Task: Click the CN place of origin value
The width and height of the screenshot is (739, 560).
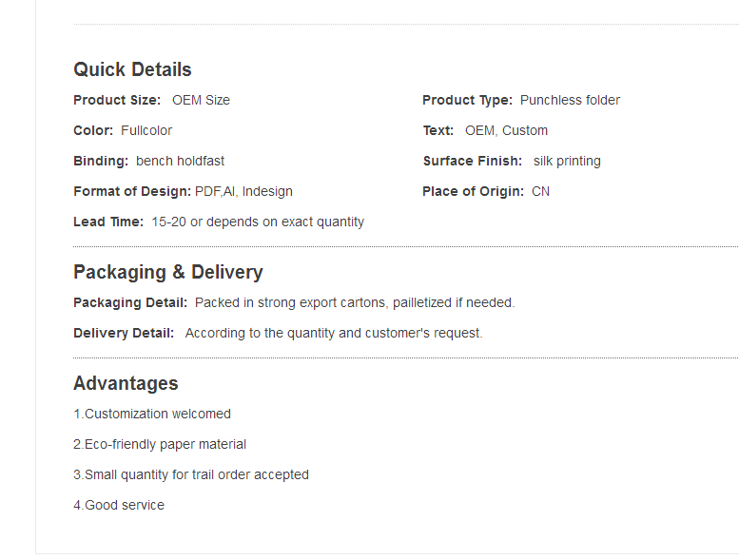Action: [x=540, y=192]
